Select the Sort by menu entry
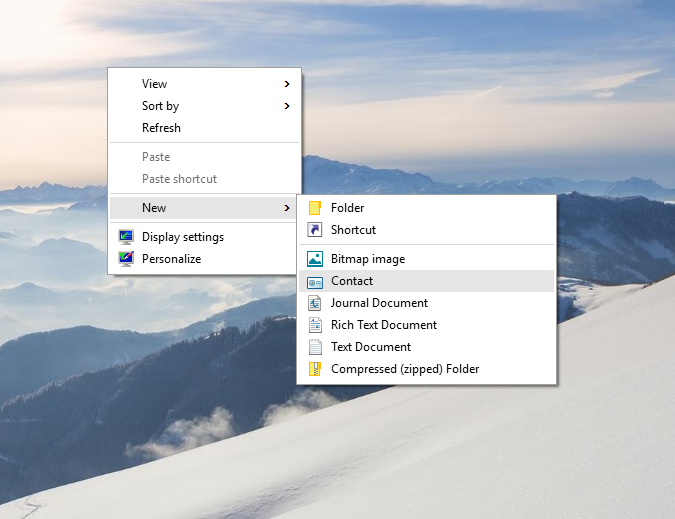The image size is (675, 519). (x=160, y=106)
